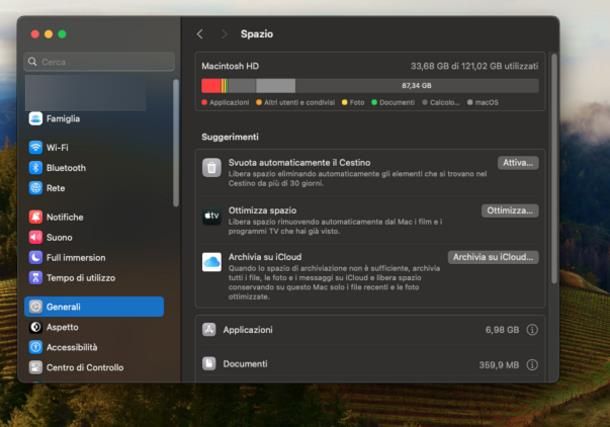Click the main panel scrollbar
The width and height of the screenshot is (610, 427).
554,169
